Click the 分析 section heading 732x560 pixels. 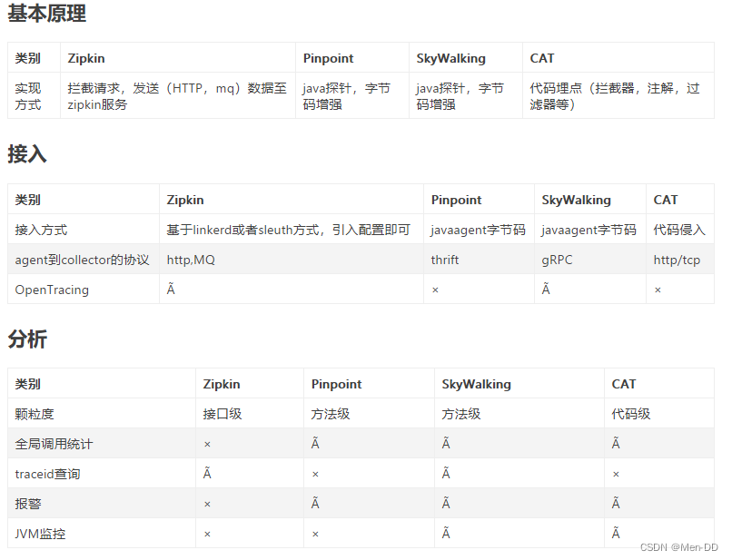tap(27, 339)
